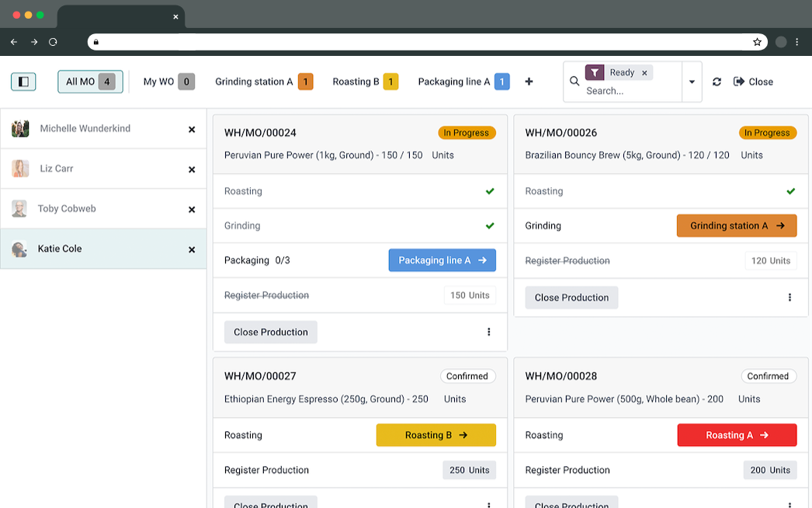Click the refresh icon in toolbar

tap(717, 82)
